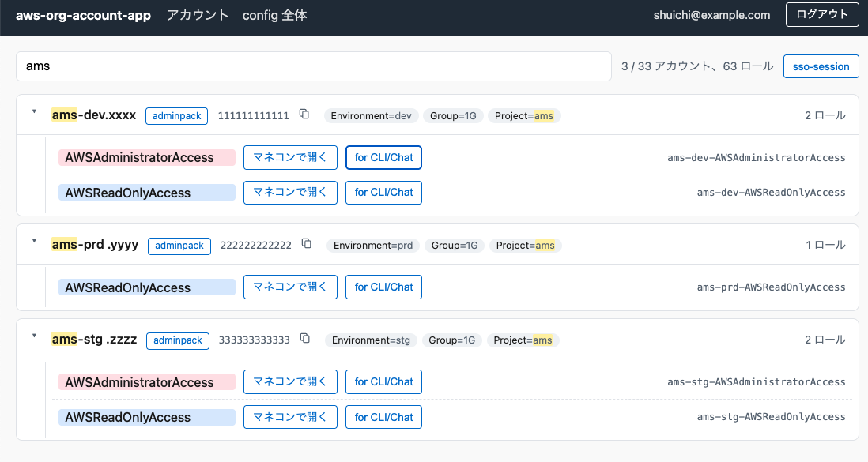Click profile name ams-dev-AWSAdministratorAccess
The image size is (868, 462).
pos(757,158)
